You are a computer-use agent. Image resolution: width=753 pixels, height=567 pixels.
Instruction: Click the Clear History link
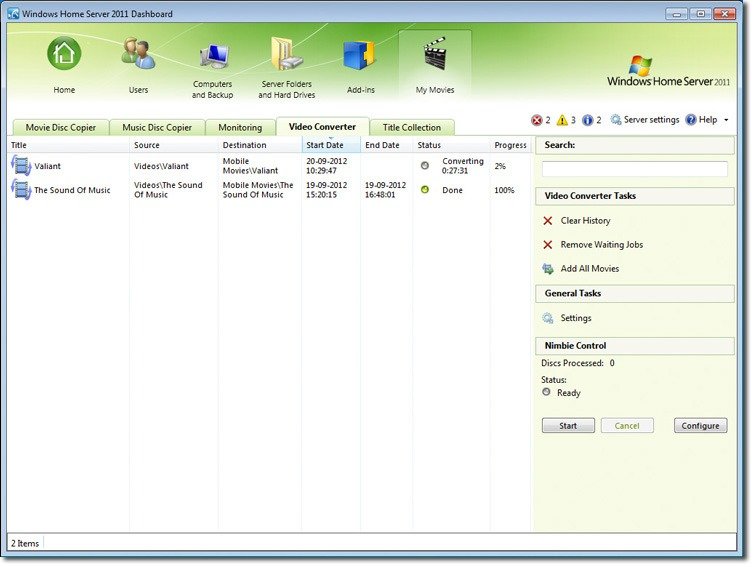pyautogui.click(x=585, y=221)
